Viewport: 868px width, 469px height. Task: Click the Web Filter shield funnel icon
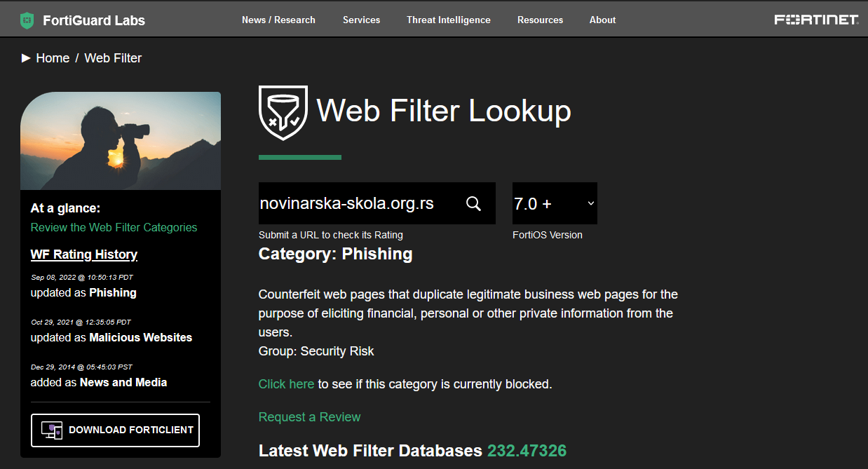coord(283,113)
